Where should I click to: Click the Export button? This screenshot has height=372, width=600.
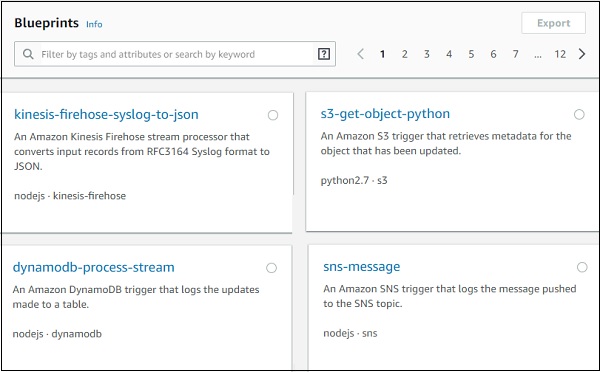pyautogui.click(x=553, y=23)
